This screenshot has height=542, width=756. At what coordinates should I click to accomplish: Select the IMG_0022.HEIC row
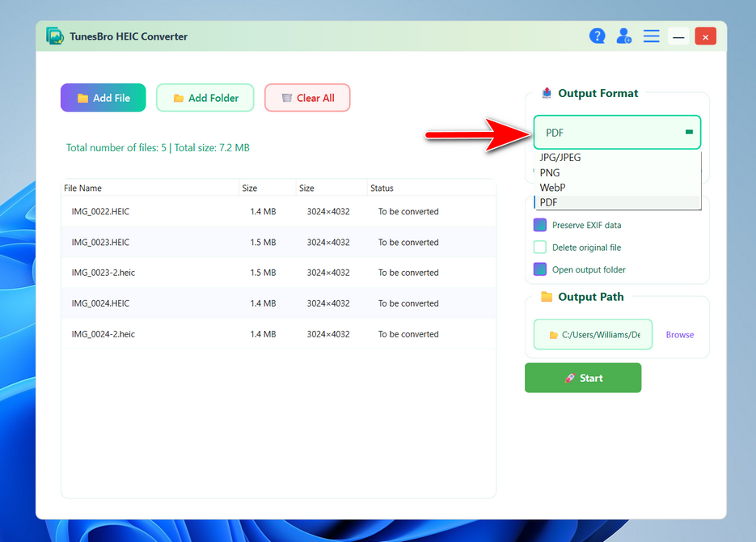click(x=279, y=212)
